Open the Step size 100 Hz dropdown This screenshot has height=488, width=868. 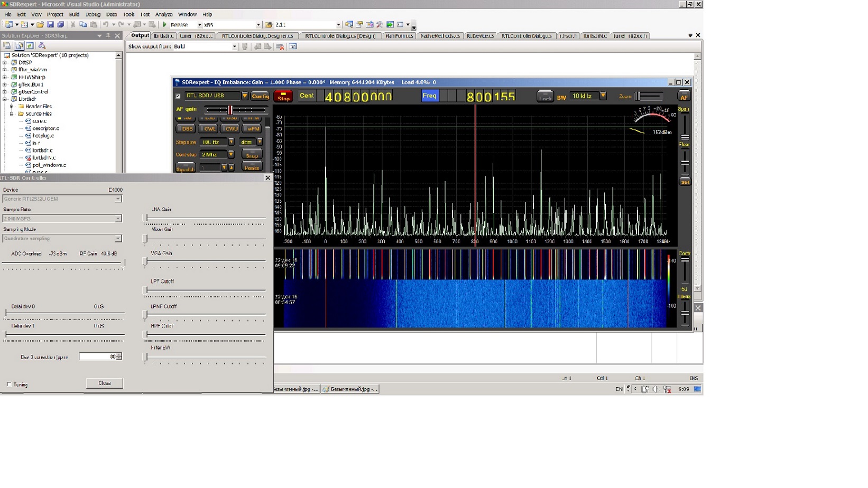tap(231, 142)
